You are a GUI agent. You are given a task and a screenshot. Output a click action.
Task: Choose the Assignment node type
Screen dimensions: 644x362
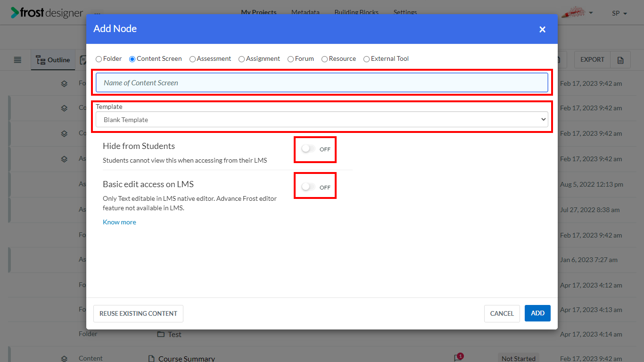pos(241,59)
